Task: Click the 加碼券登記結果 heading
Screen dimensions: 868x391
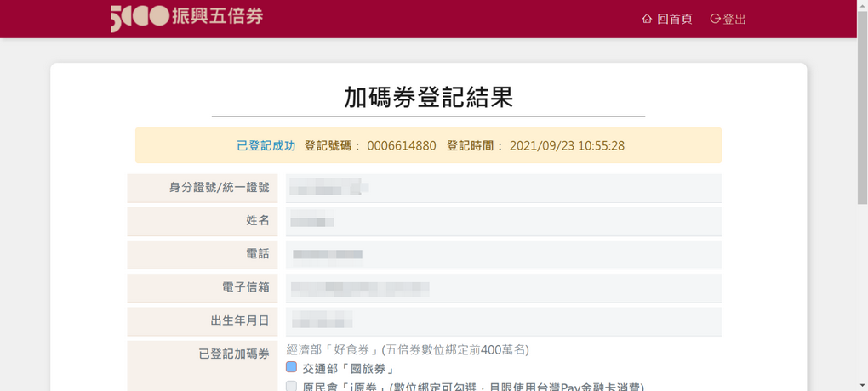Action: click(x=428, y=98)
